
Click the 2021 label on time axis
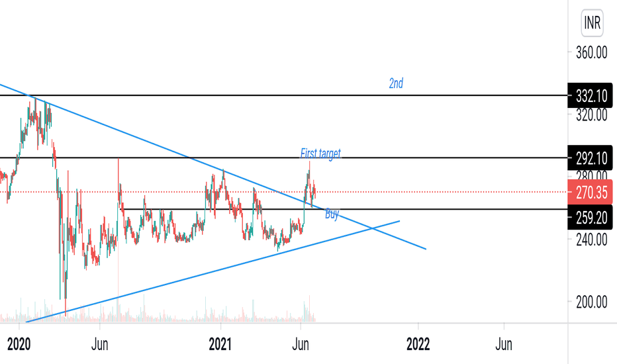click(x=220, y=344)
